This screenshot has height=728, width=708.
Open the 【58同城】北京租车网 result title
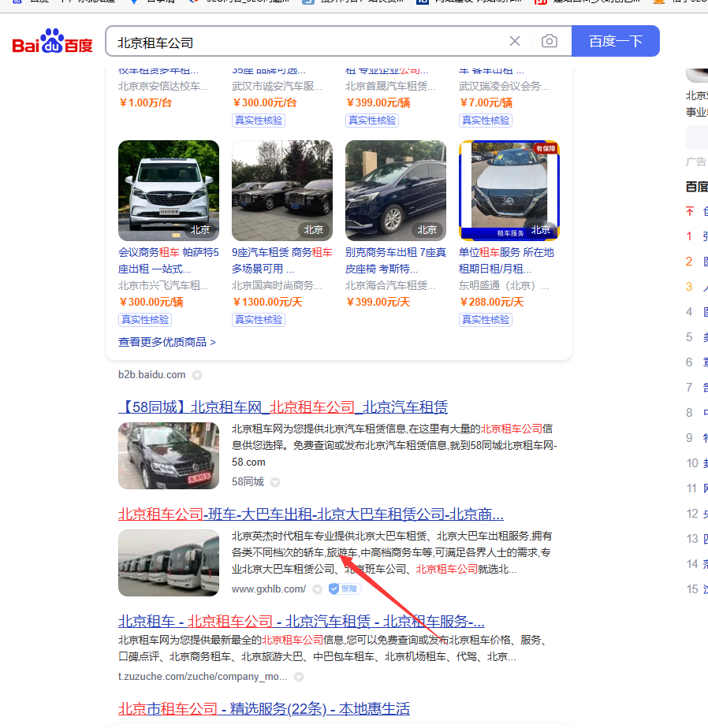[x=283, y=407]
